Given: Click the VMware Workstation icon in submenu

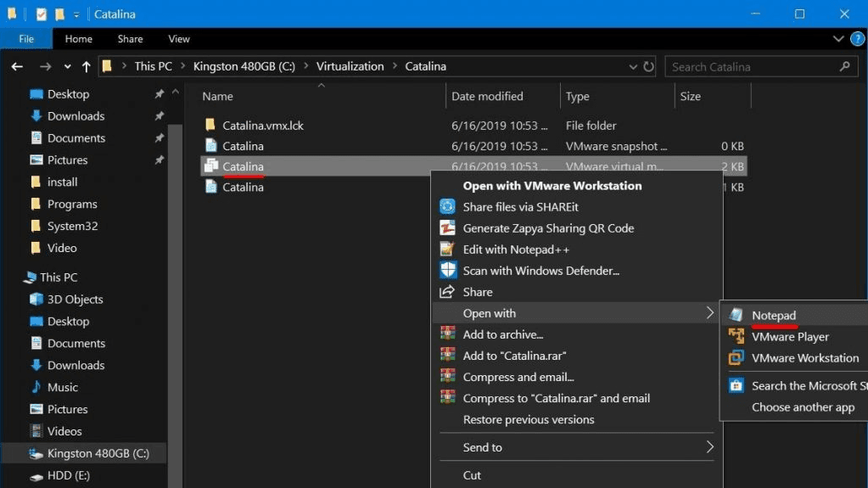Looking at the screenshot, I should click(x=736, y=358).
